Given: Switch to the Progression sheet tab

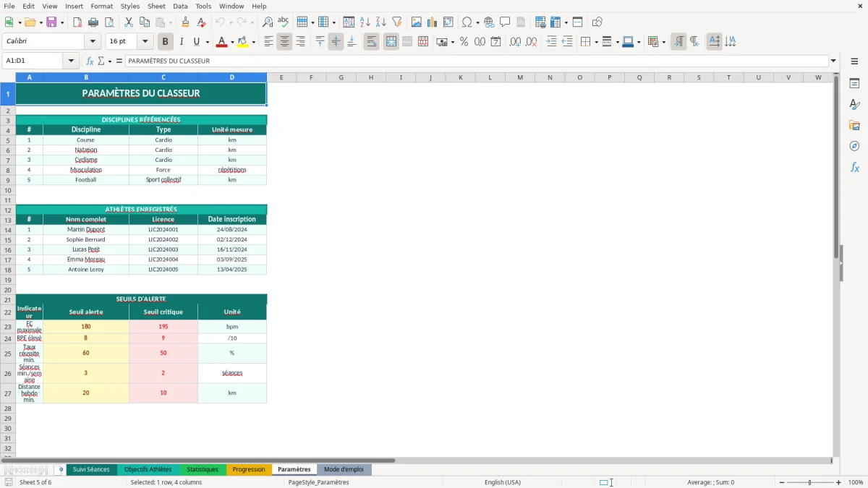Looking at the screenshot, I should tap(249, 470).
